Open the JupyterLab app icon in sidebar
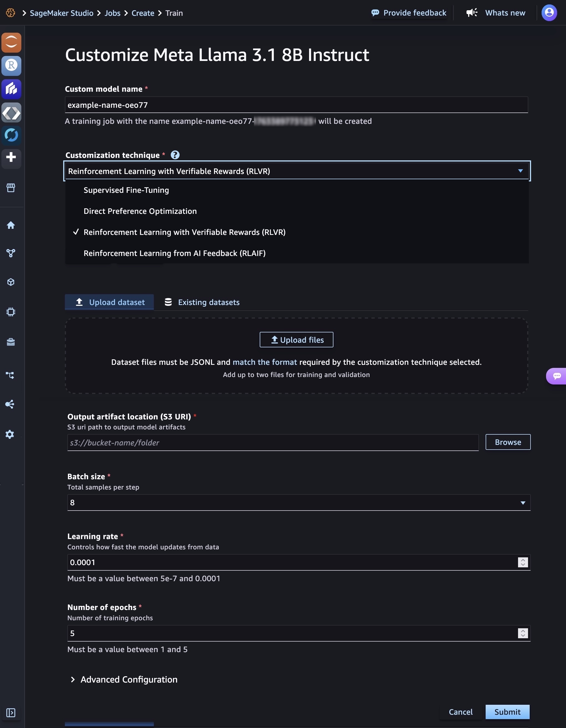566x728 pixels. coord(11,42)
